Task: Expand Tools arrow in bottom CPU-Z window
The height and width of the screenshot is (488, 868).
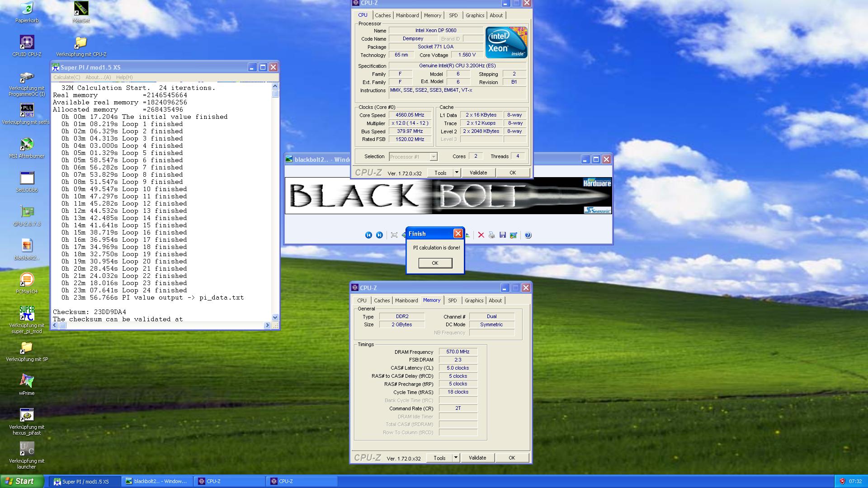Action: tap(456, 458)
